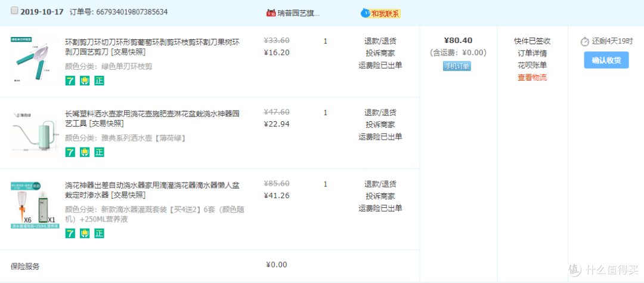
Task: Click the scissors price ¥16.20
Action: [x=277, y=52]
